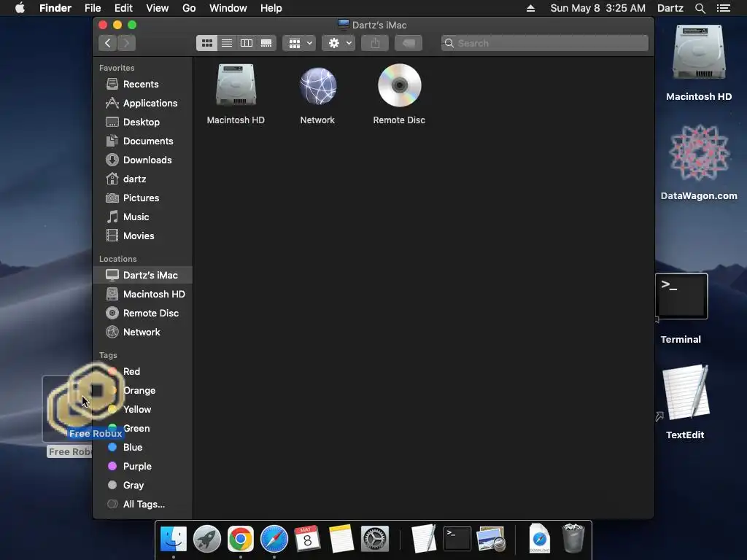747x560 pixels.
Task: Select Macintosh HD under Locations
Action: point(143,295)
